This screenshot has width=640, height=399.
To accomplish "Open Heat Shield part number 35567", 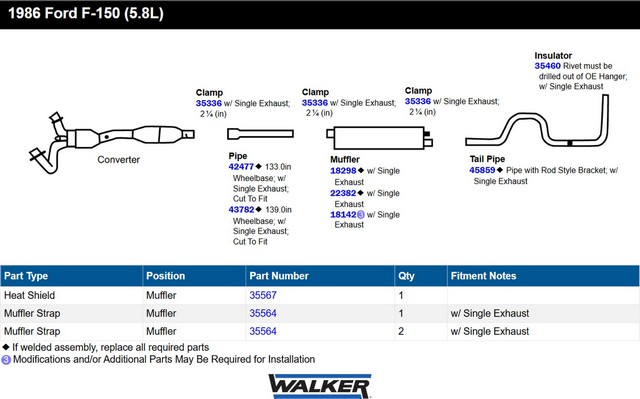I will point(263,295).
